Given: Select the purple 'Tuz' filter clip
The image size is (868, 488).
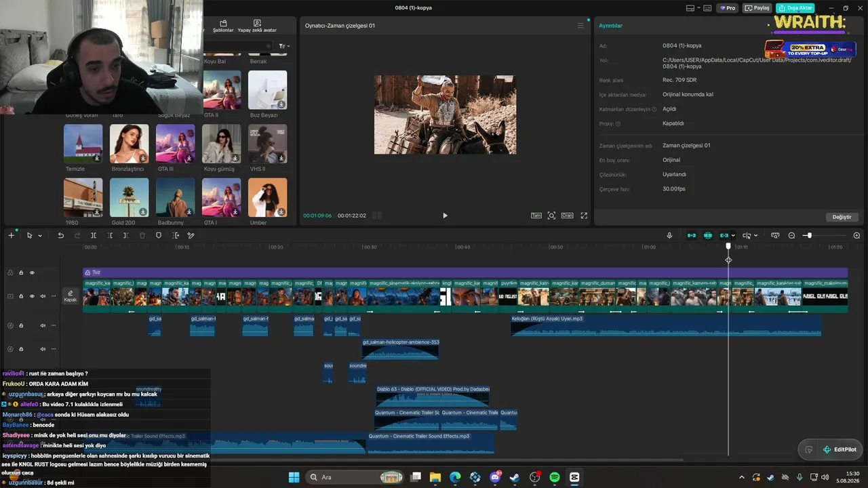Looking at the screenshot, I should coord(465,272).
